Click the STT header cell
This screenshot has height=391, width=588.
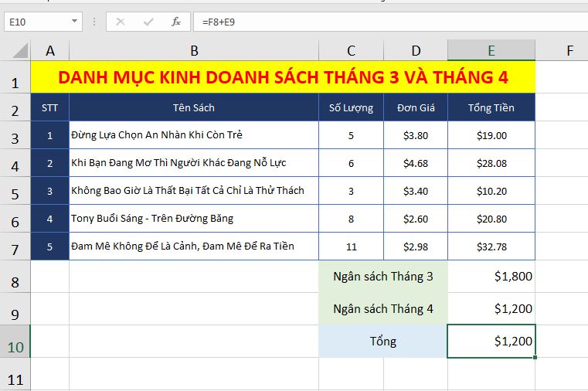click(x=50, y=107)
